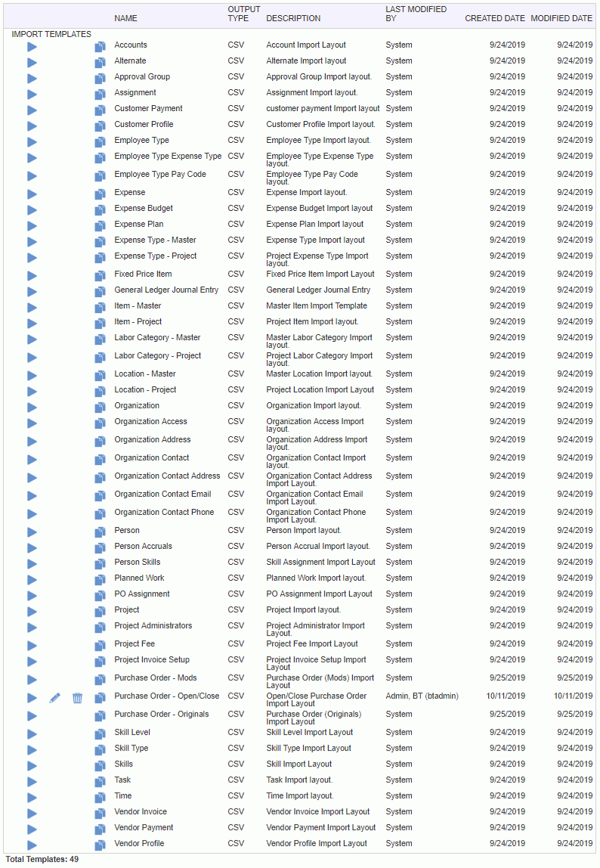Copy the Approval Group template

(x=100, y=79)
